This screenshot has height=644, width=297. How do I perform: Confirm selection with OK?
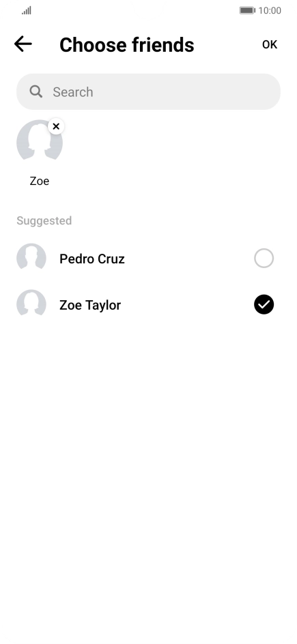(x=270, y=44)
